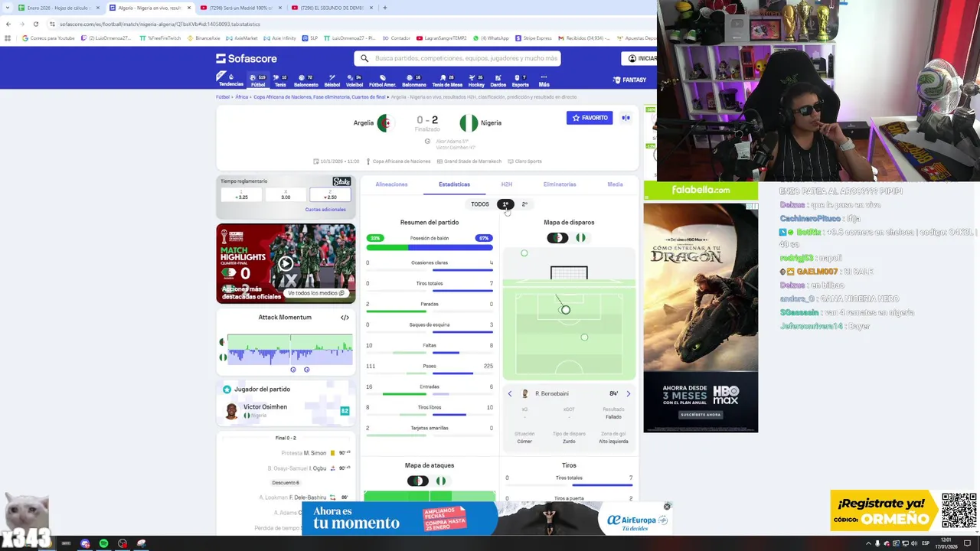Close the AirEuropa banner ad
The image size is (980, 551).
click(x=667, y=507)
